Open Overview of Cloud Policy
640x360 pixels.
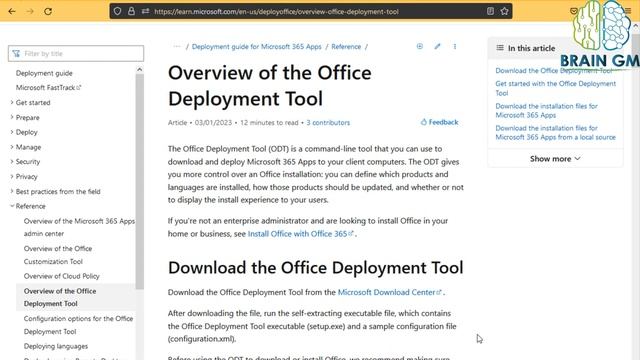[62, 276]
